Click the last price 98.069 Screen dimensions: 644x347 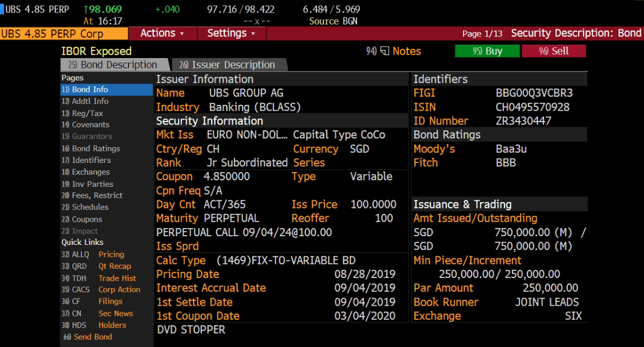coord(102,9)
